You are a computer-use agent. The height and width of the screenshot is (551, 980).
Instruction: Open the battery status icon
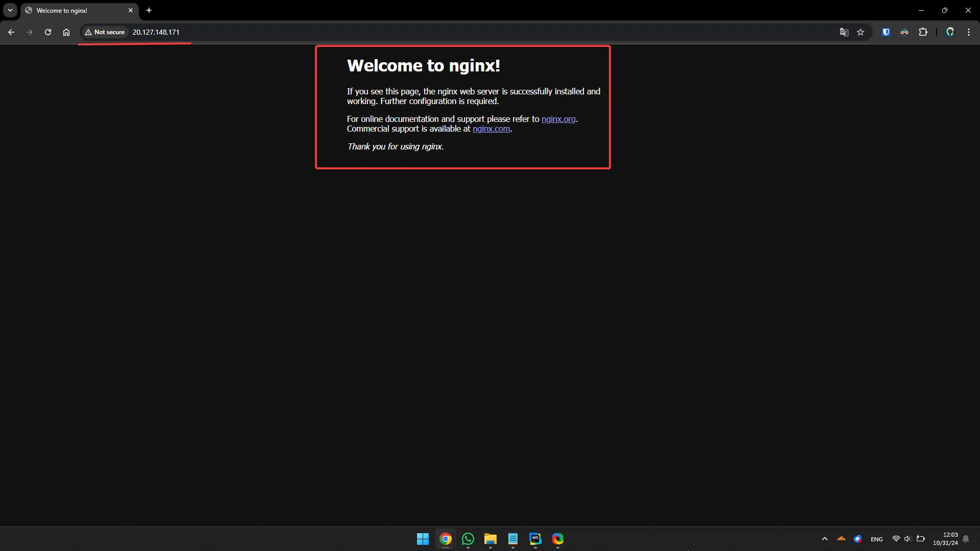coord(921,539)
